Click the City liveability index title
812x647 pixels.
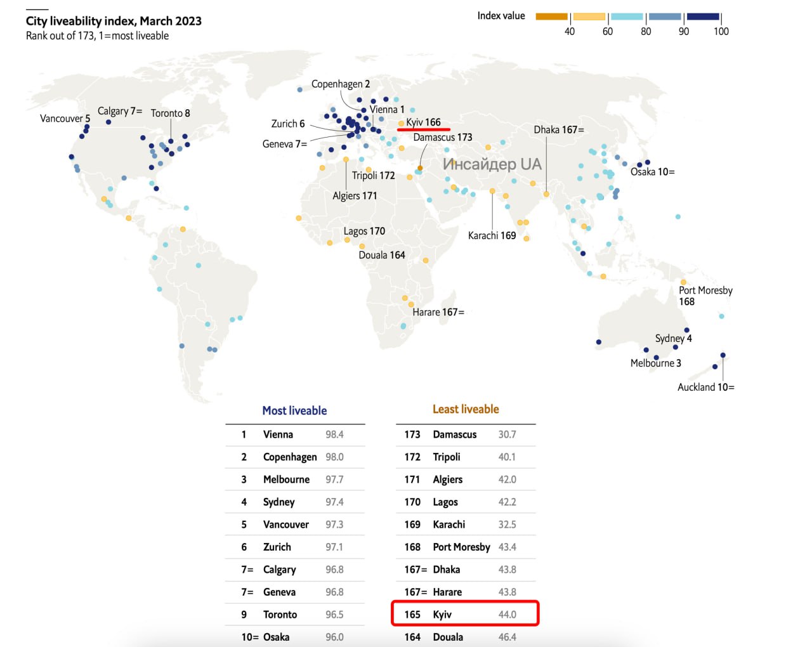coord(114,21)
